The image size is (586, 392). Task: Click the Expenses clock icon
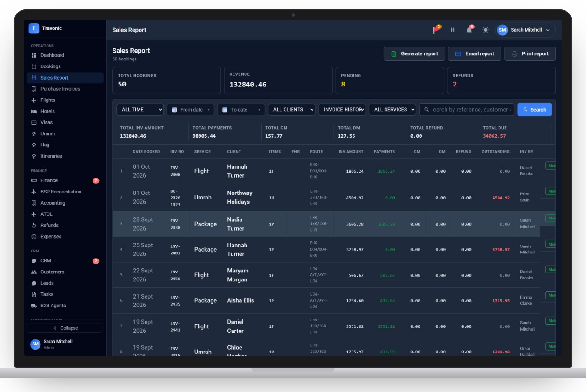click(x=34, y=236)
